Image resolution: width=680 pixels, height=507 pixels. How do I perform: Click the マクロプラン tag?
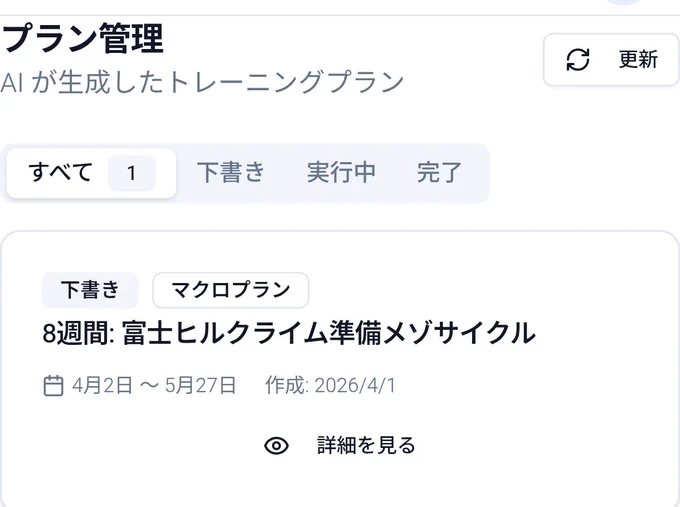[x=231, y=290]
